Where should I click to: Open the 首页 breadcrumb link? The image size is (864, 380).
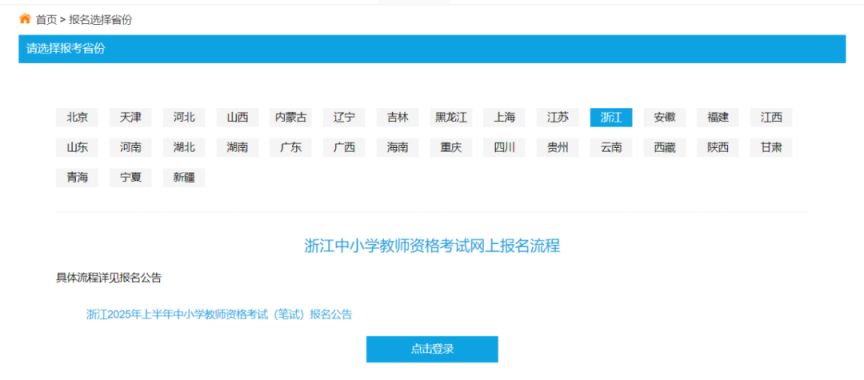[x=46, y=20]
